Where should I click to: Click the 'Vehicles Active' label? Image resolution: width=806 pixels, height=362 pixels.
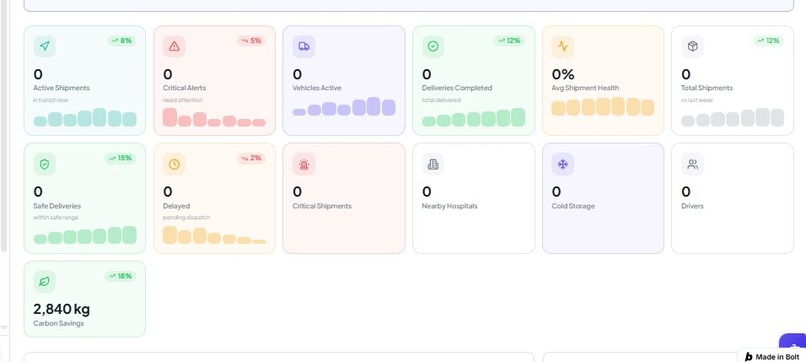(317, 88)
